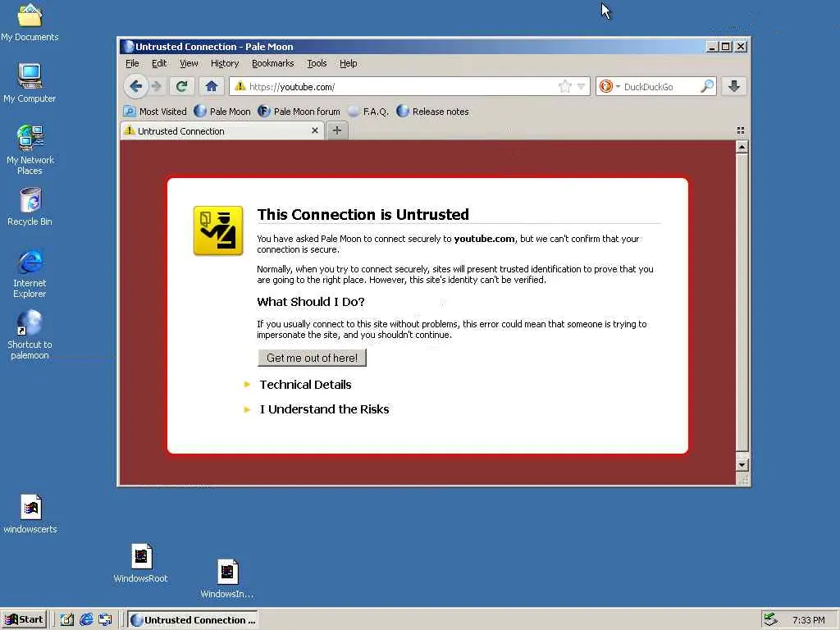Select the My Network Places icon

30,149
